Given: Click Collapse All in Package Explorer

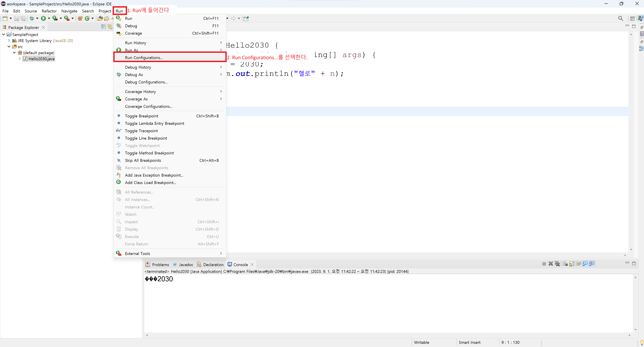Looking at the screenshot, I should 103,27.
